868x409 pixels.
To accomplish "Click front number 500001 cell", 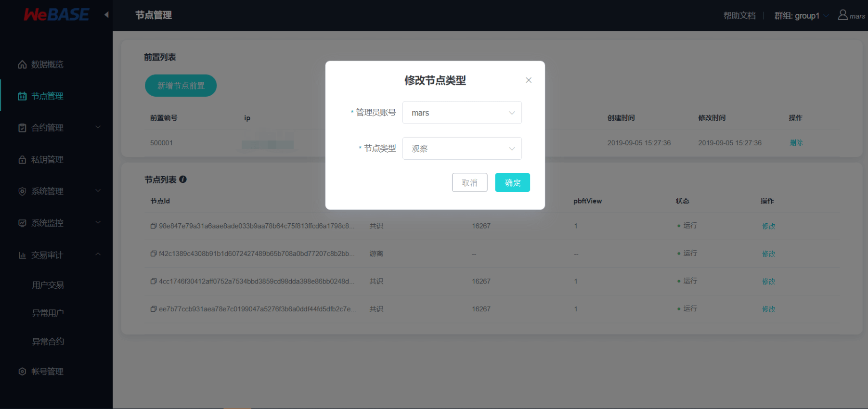I will [161, 143].
